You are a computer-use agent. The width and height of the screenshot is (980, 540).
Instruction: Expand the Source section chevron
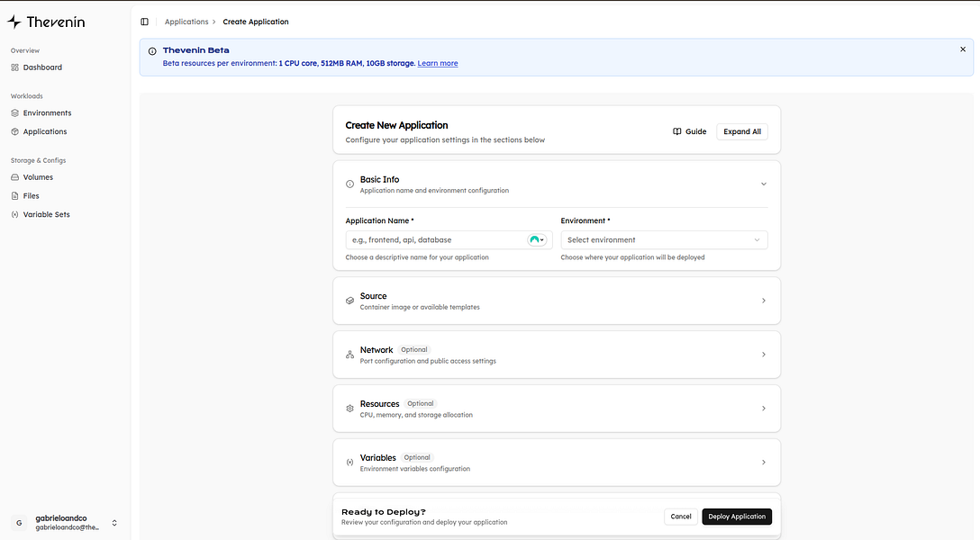click(x=763, y=301)
